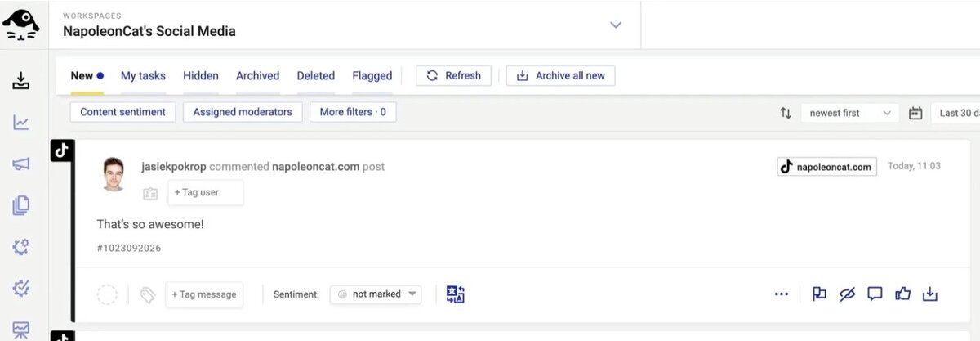Viewport: 980px width, 341px height.
Task: Open the 'newest first' sort dropdown
Action: 849,113
